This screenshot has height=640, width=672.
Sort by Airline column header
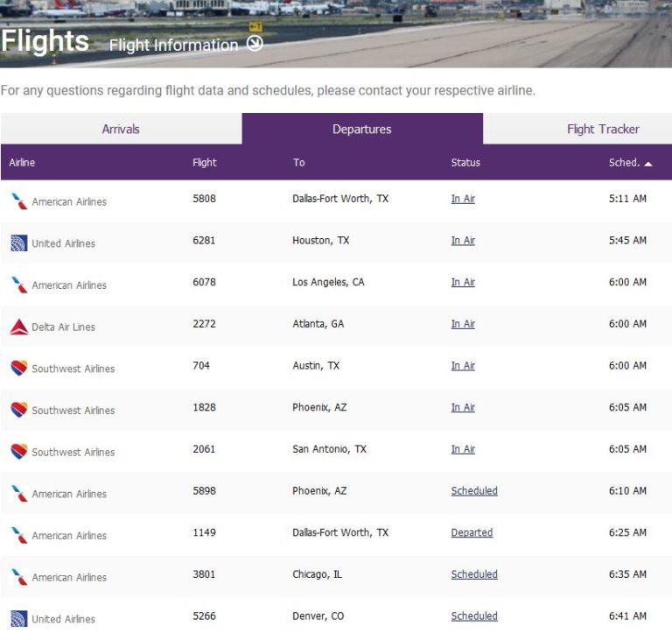[22, 163]
